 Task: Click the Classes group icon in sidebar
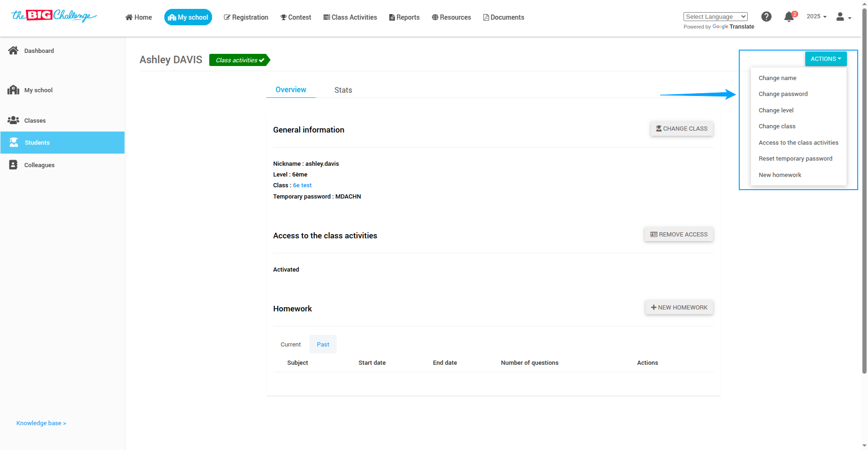point(13,120)
